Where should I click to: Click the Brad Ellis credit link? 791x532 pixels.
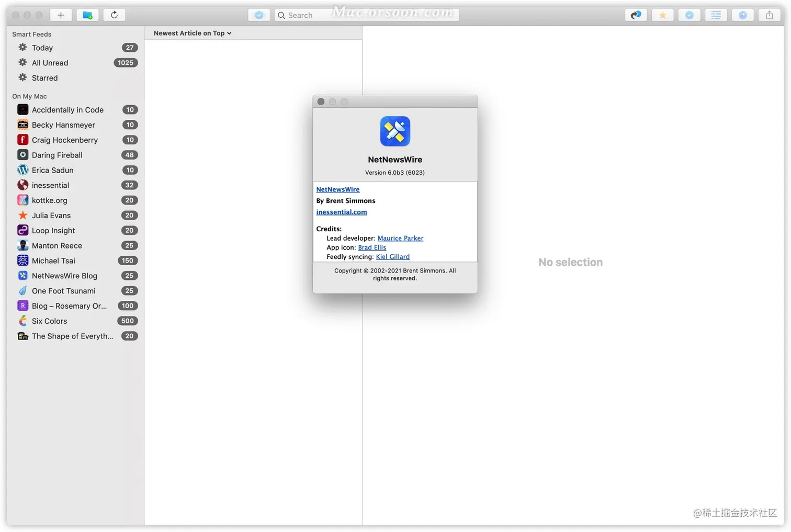click(372, 247)
